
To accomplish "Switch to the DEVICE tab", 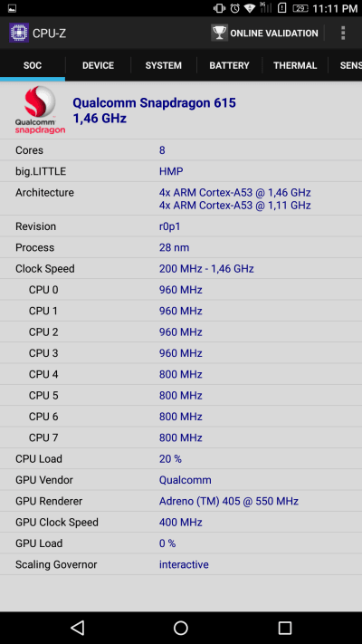I will (x=98, y=65).
